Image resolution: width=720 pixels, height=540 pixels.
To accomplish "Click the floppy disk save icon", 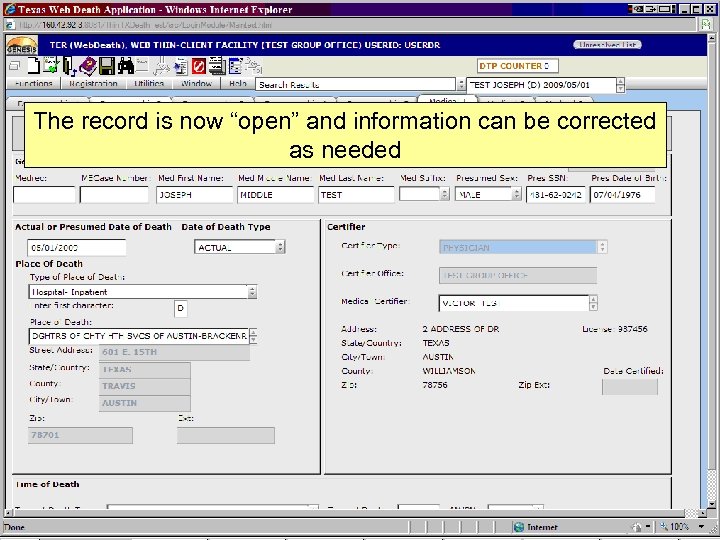I will pyautogui.click(x=107, y=66).
